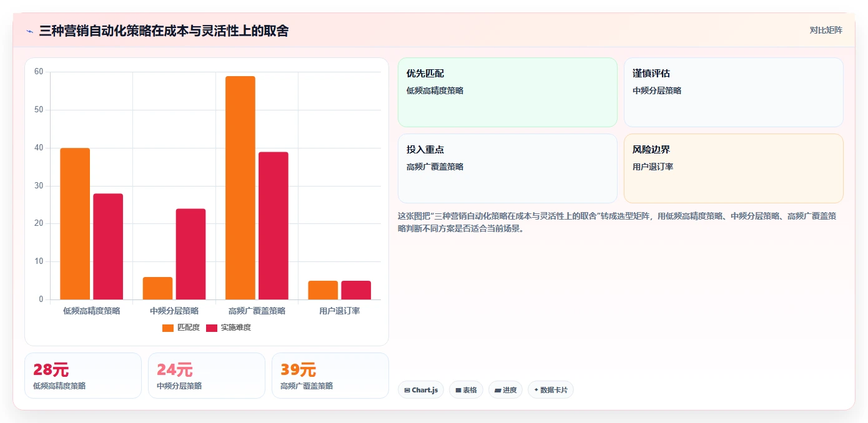Select the 28元 data card
The width and height of the screenshot is (868, 423).
pos(83,376)
